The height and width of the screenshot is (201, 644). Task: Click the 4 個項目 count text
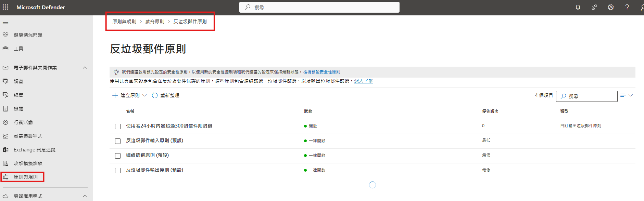[x=544, y=95]
